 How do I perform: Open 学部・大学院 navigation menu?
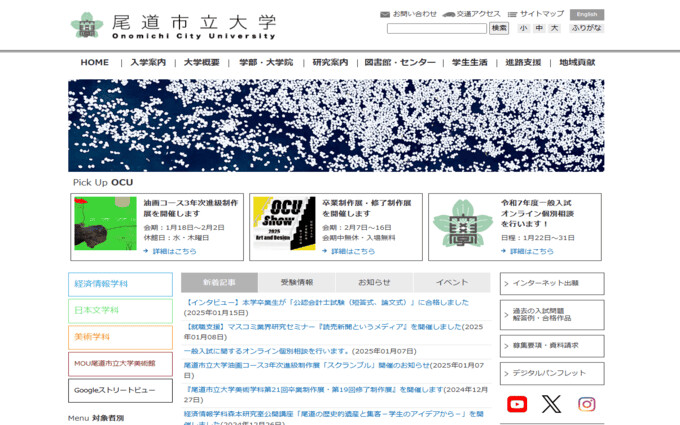(x=266, y=62)
